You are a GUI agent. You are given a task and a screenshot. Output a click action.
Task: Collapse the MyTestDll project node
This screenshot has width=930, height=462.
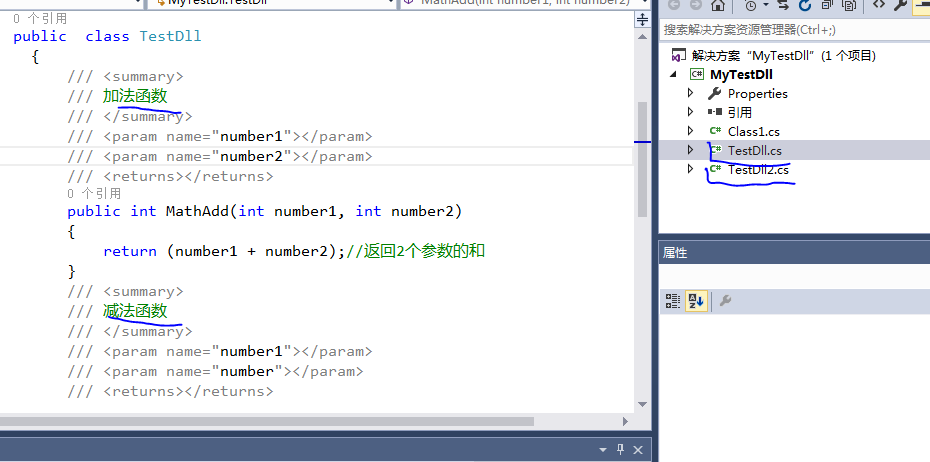[673, 75]
